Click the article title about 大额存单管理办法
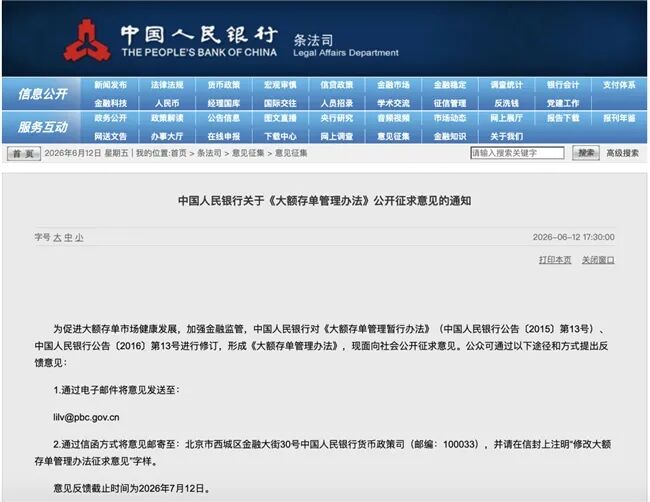The image size is (650, 502). point(325,201)
